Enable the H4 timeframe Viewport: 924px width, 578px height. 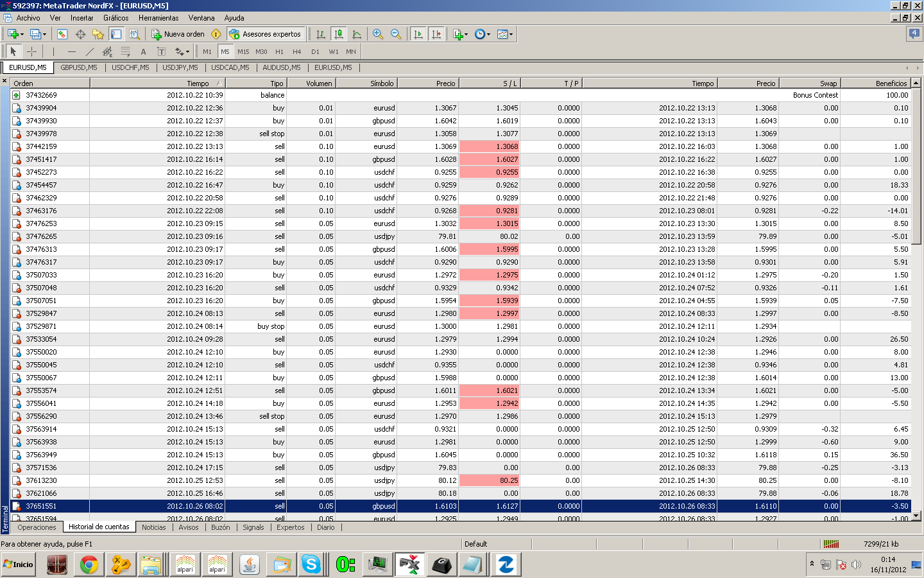point(296,51)
